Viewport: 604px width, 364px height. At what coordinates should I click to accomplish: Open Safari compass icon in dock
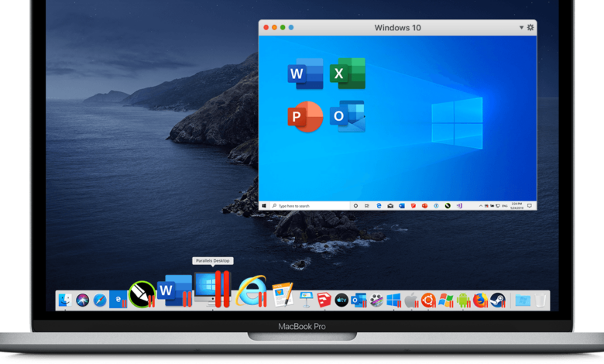(100, 300)
